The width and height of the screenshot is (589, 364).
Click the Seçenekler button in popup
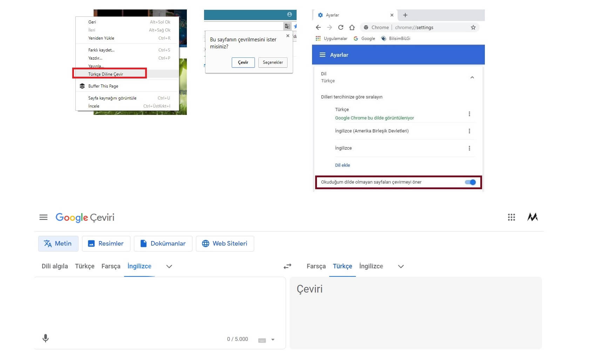[273, 62]
